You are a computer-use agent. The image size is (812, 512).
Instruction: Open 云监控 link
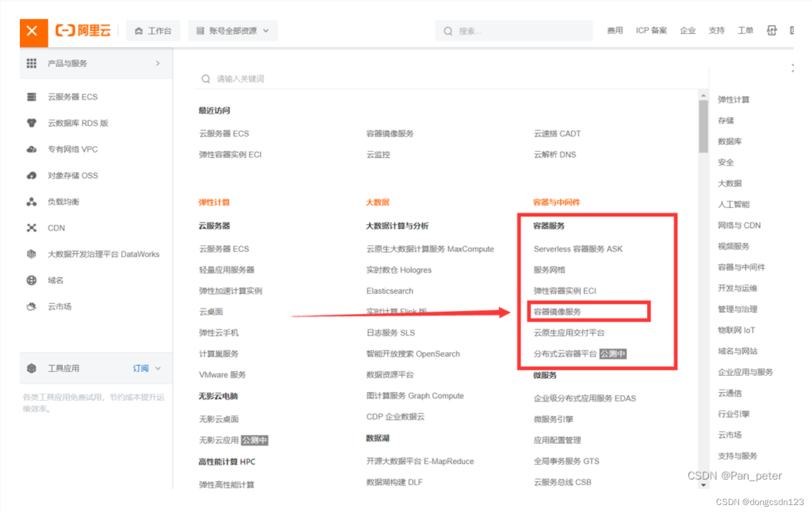point(378,155)
